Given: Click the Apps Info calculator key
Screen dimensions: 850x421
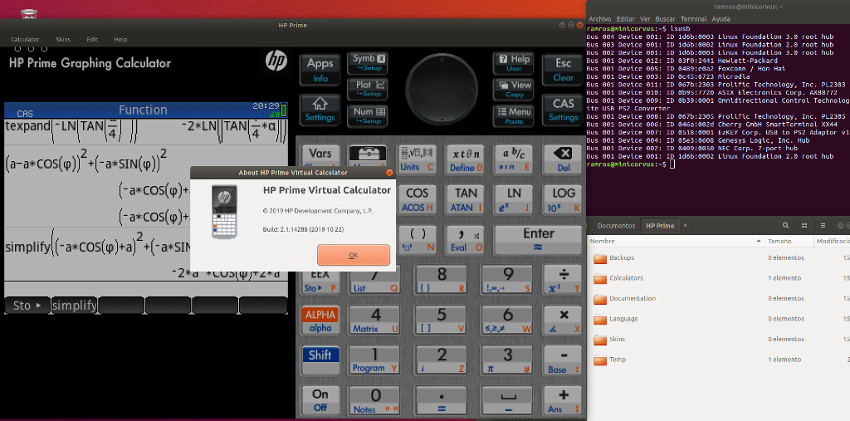Looking at the screenshot, I should pos(320,70).
